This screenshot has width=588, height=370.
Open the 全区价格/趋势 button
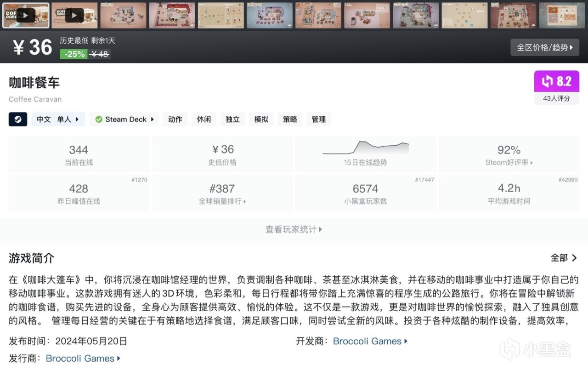click(x=545, y=47)
